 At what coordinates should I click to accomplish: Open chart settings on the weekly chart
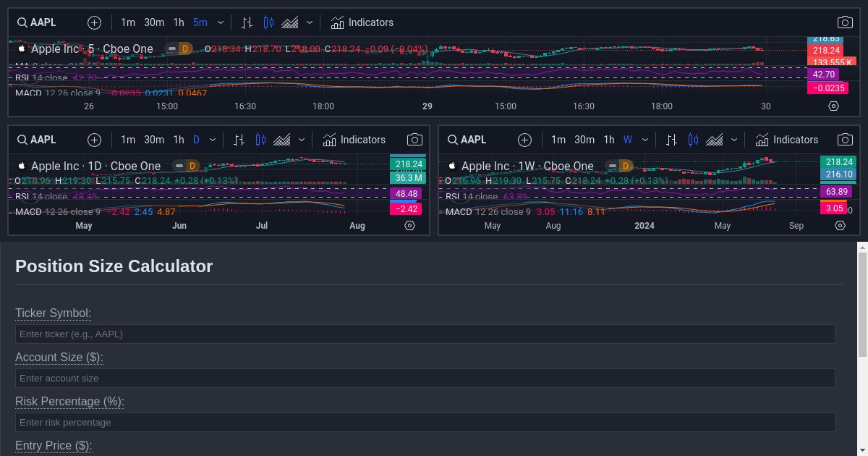tap(840, 226)
